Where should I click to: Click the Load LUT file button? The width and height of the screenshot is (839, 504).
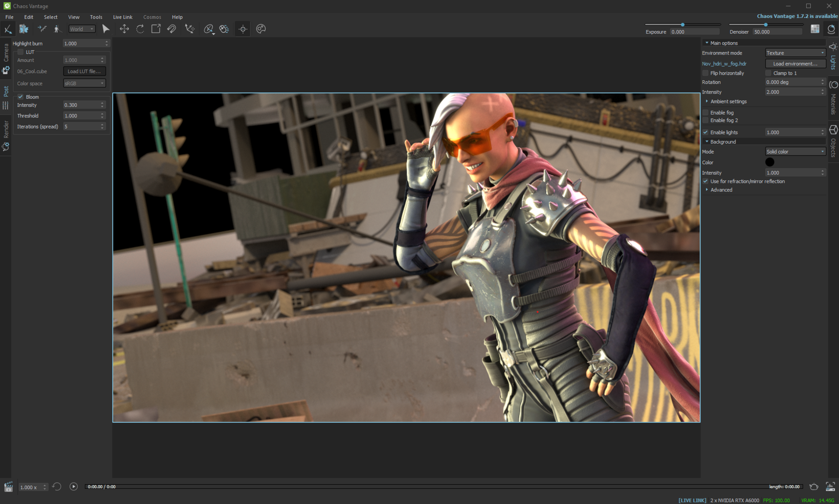84,71
